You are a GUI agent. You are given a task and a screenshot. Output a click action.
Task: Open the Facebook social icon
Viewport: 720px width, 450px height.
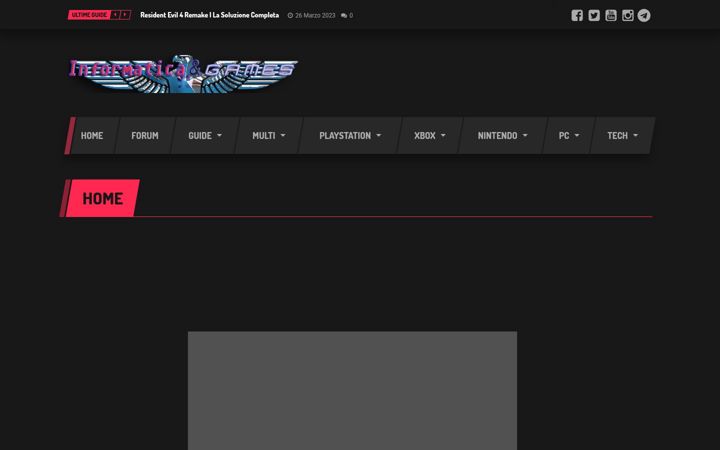click(x=577, y=16)
